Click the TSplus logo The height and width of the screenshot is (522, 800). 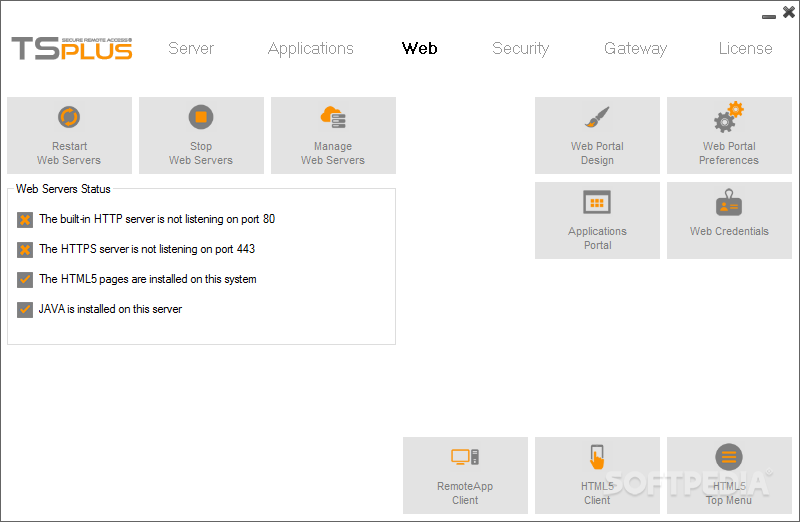click(x=72, y=48)
